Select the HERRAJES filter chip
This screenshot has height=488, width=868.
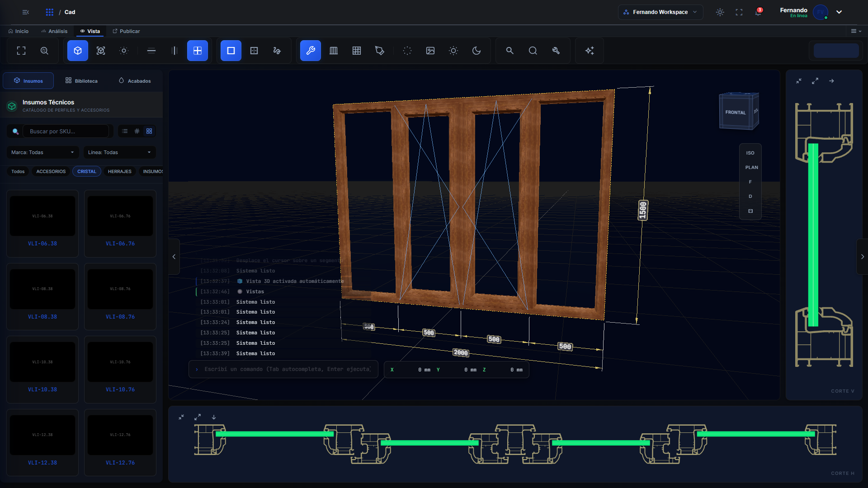(120, 172)
